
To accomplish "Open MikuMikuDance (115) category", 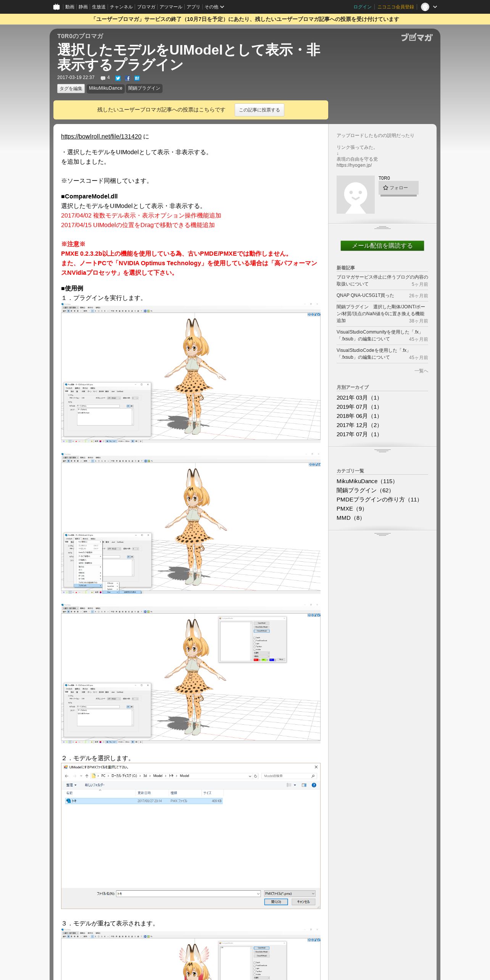I will coord(366,481).
